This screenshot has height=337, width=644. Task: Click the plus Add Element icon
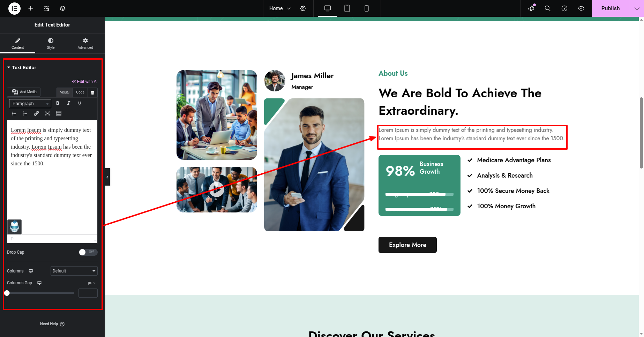tap(31, 8)
